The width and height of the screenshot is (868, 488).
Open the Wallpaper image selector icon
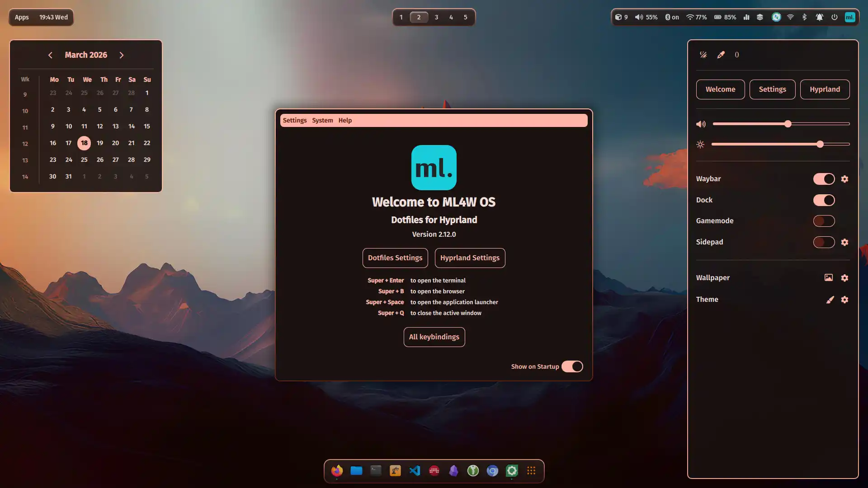(828, 277)
